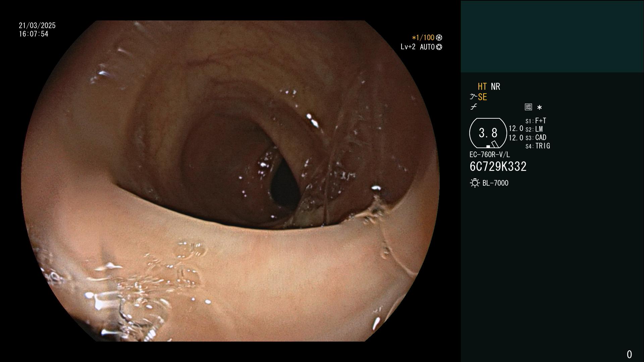This screenshot has width=644, height=362.
Task: Click the iris icon next to AUTO
Action: [439, 47]
